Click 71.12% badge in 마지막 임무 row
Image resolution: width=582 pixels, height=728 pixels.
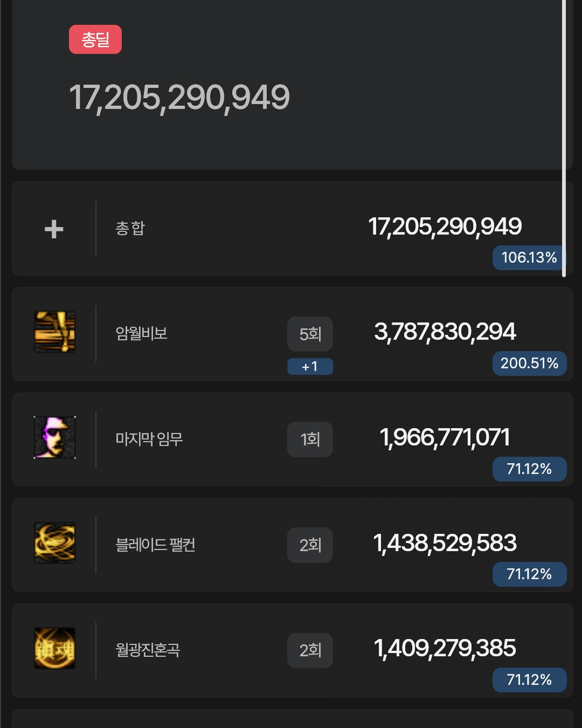pos(529,469)
